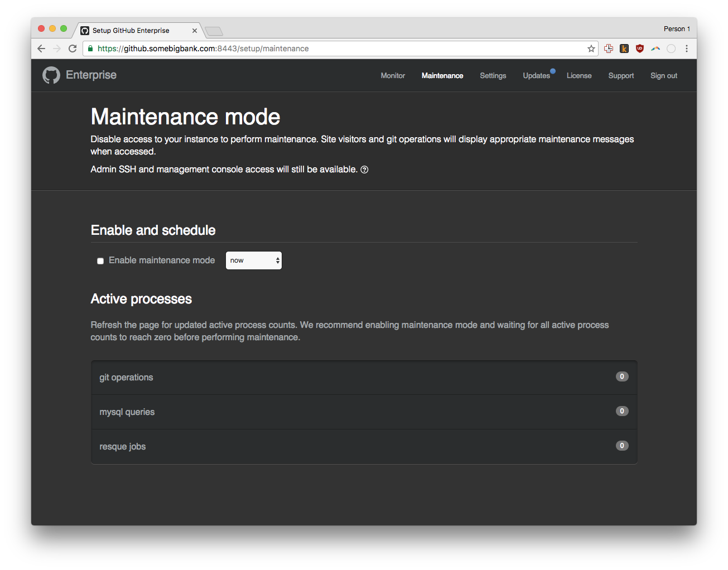Tick the Enable maintenance mode checkbox

pyautogui.click(x=100, y=261)
